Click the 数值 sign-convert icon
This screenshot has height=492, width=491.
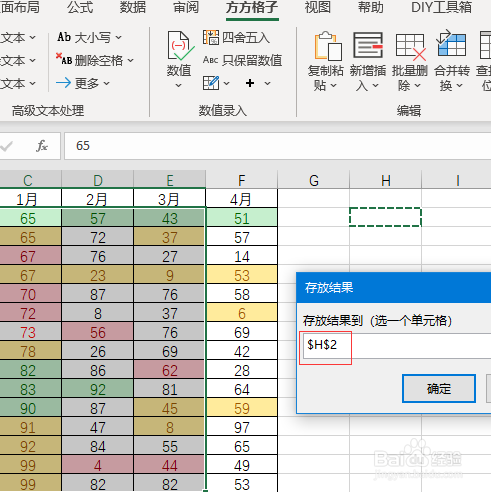(x=180, y=46)
